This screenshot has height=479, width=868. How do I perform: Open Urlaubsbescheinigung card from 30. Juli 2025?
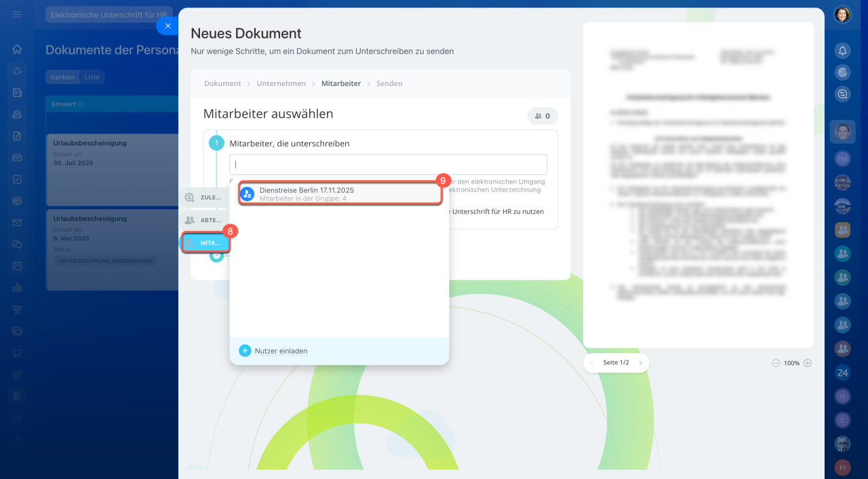112,169
